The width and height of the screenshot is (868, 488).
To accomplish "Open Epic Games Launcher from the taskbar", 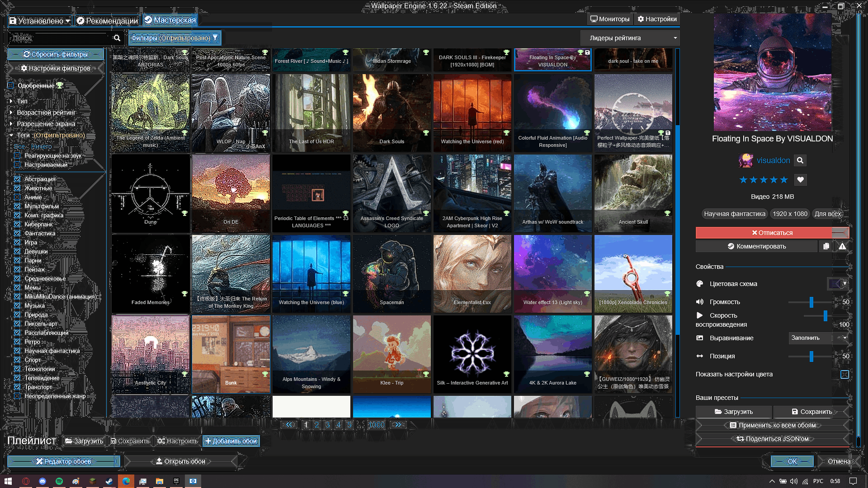I will tap(176, 481).
